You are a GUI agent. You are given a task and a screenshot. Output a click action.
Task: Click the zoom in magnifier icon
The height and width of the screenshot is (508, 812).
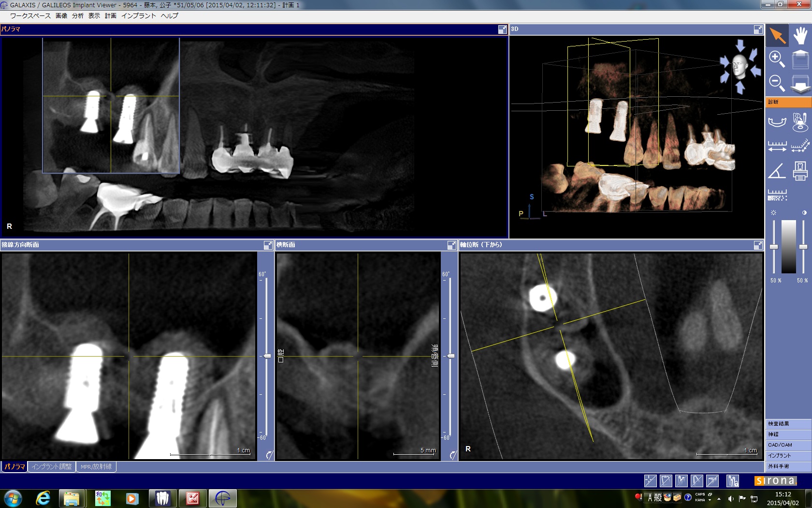pos(777,60)
